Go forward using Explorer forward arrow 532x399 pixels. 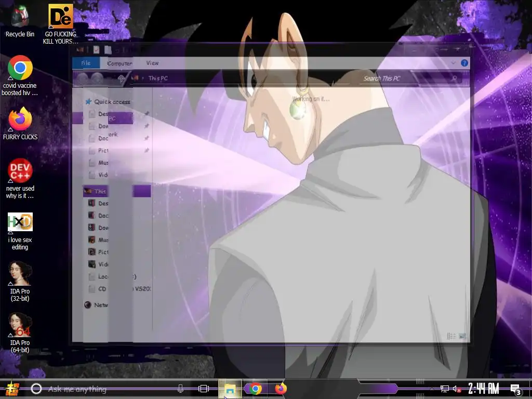click(x=97, y=79)
